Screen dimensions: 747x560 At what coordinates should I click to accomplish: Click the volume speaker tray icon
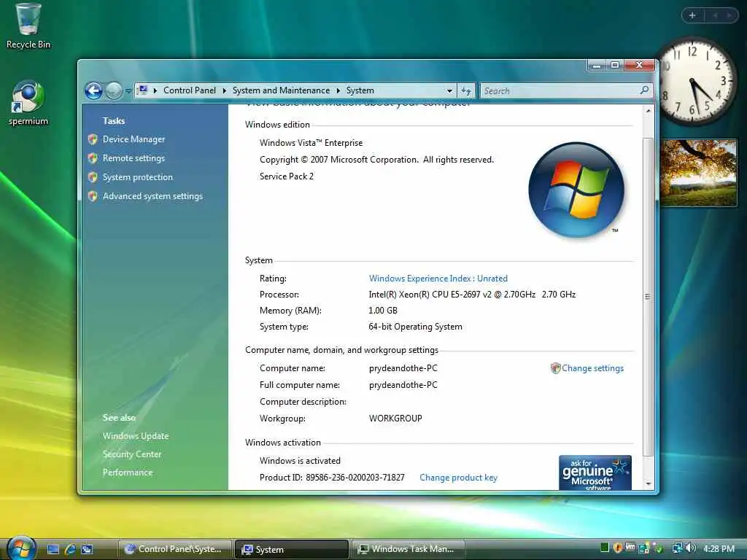[691, 548]
